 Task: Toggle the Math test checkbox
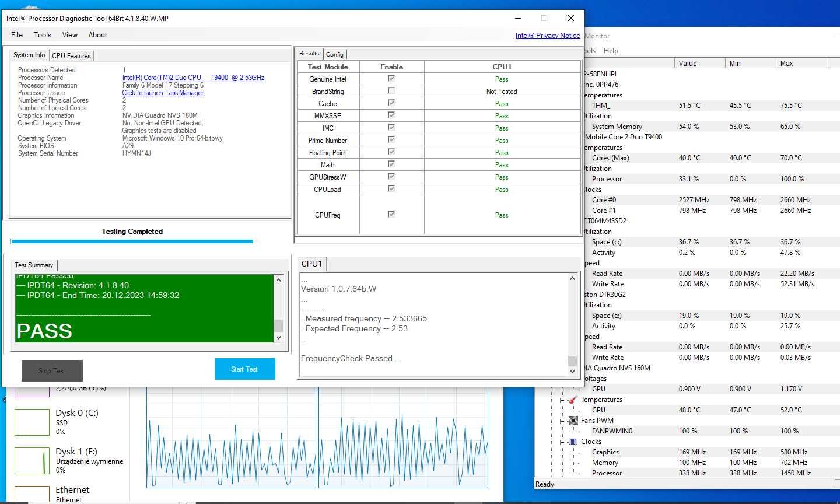point(391,164)
